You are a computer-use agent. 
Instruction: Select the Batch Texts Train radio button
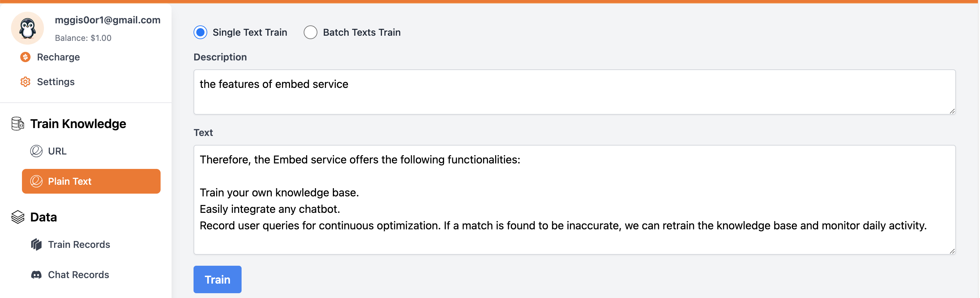[311, 32]
